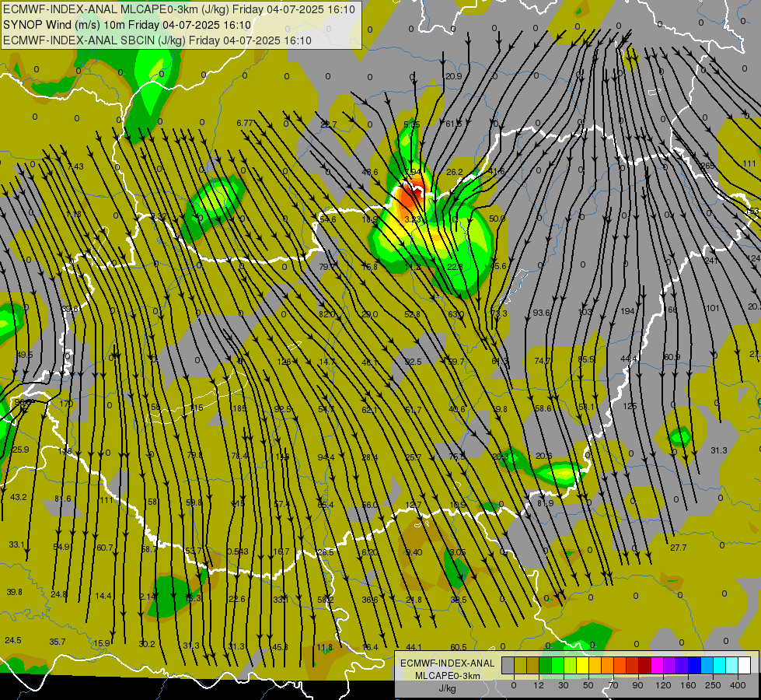
Task: Click the '52.8' value on the map
Action: tap(413, 314)
